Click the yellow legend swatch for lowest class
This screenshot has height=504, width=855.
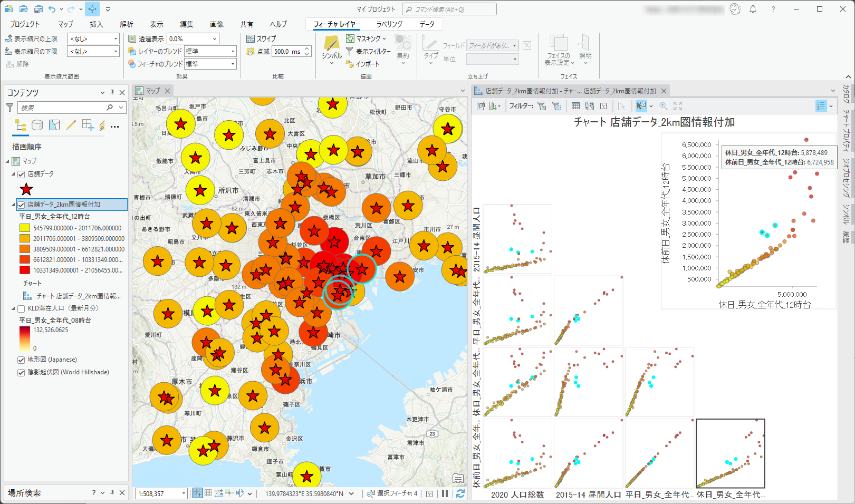tap(25, 228)
